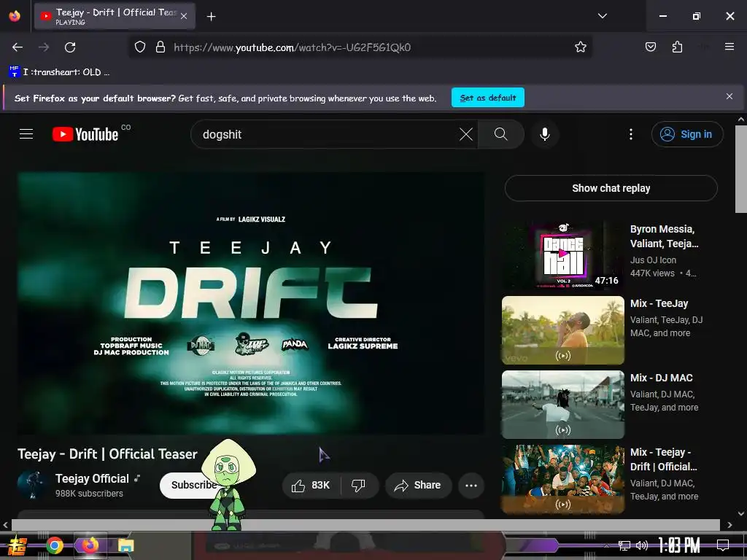View site security lock information
The width and height of the screenshot is (747, 560).
pos(160,47)
